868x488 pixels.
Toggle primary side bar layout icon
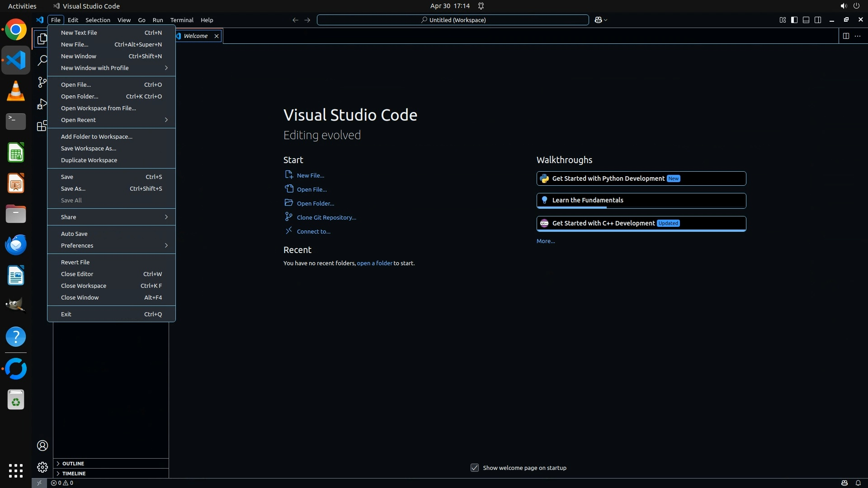[794, 20]
